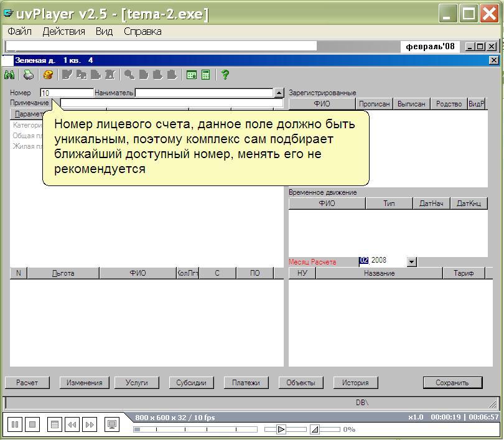
Task: Open the green calendar toolbar icon
Action: pyautogui.click(x=192, y=75)
